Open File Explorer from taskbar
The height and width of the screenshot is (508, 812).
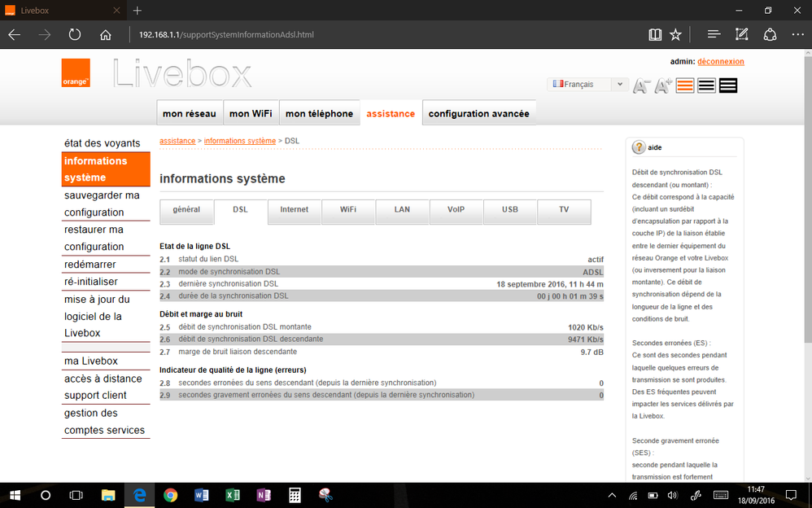[107, 496]
